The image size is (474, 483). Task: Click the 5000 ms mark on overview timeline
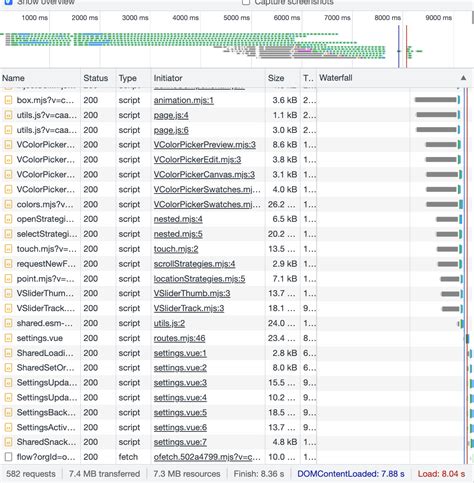[x=236, y=18]
